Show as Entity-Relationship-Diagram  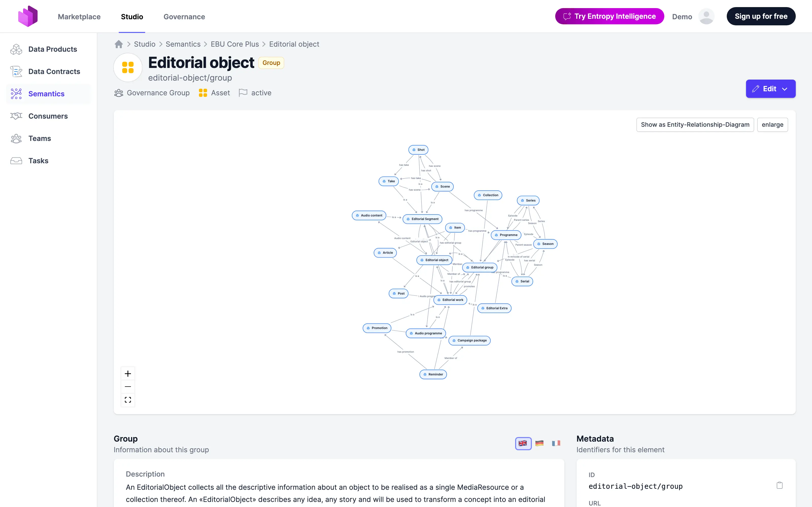[x=695, y=124]
